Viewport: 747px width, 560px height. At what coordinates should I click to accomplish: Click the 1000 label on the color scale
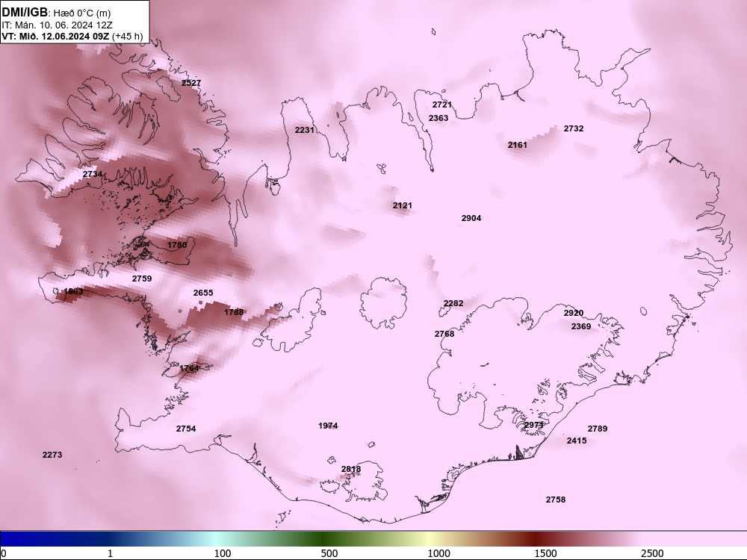click(439, 553)
